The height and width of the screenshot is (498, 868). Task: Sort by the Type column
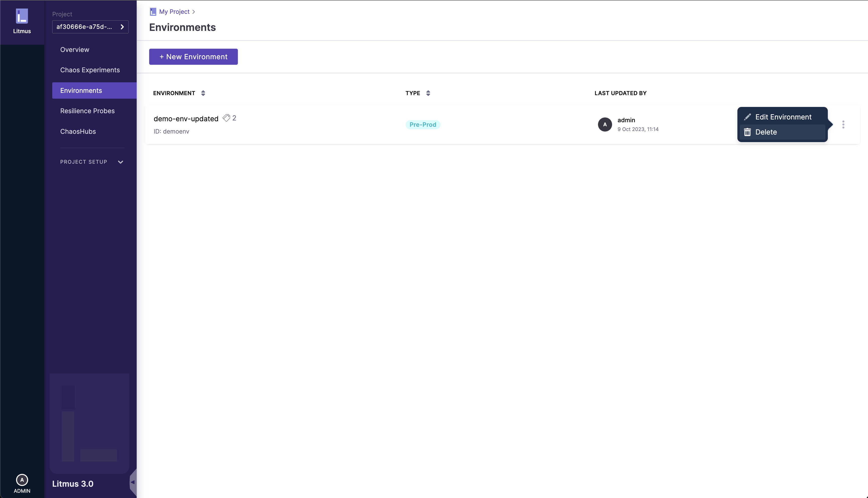pyautogui.click(x=428, y=93)
